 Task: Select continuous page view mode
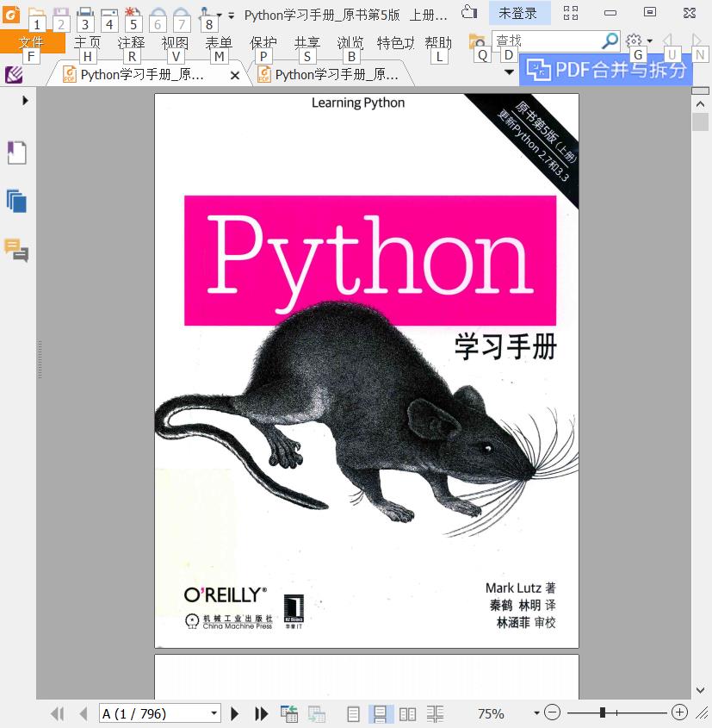381,713
